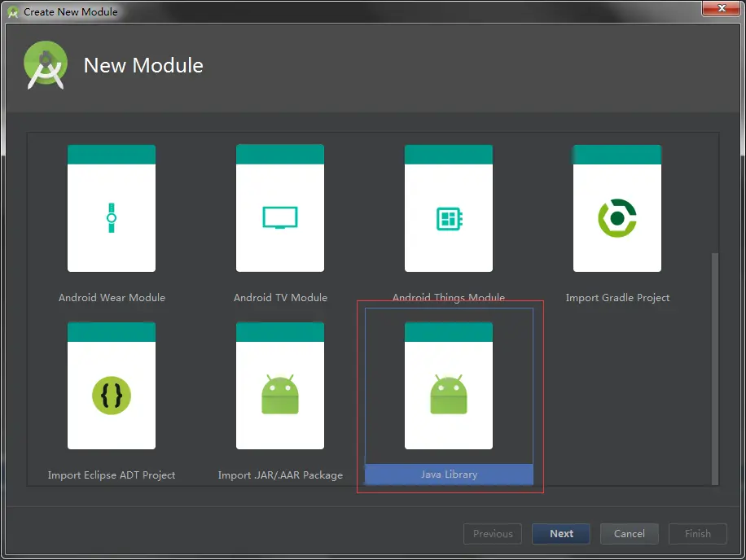
Task: Click the Java Library module thumbnail
Action: tap(448, 386)
